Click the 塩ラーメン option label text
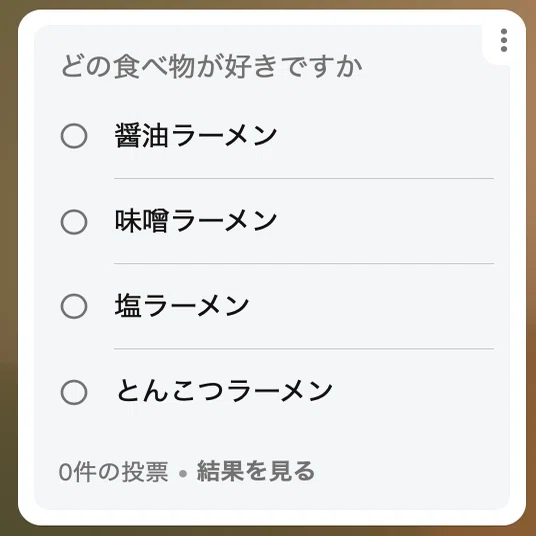536x536 pixels. click(x=182, y=306)
